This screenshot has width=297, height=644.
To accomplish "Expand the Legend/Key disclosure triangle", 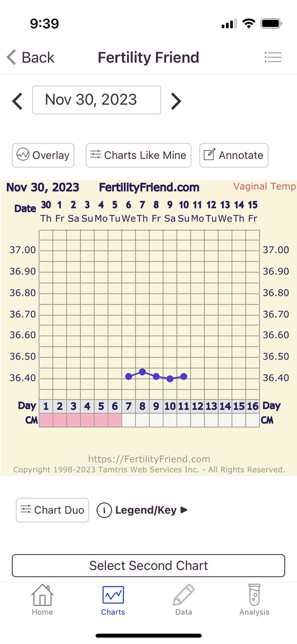I will 184,510.
